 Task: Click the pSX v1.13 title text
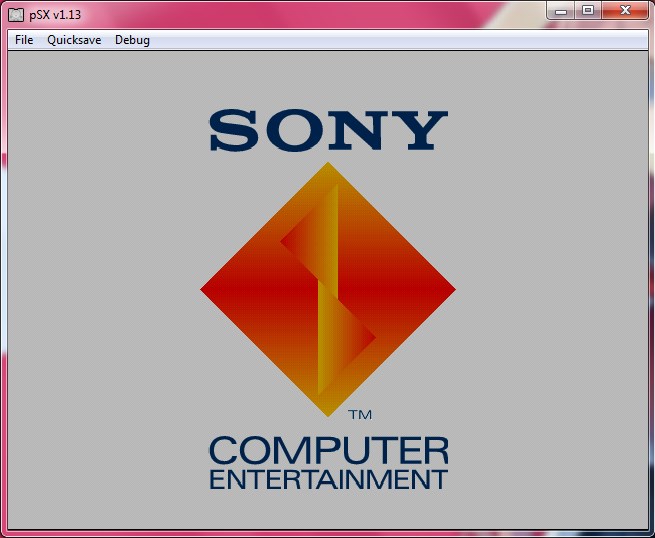[55, 15]
